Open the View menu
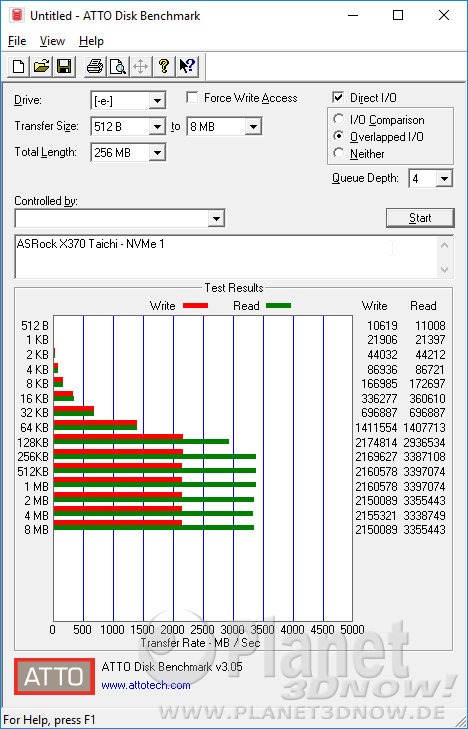This screenshot has width=468, height=729. coord(52,41)
